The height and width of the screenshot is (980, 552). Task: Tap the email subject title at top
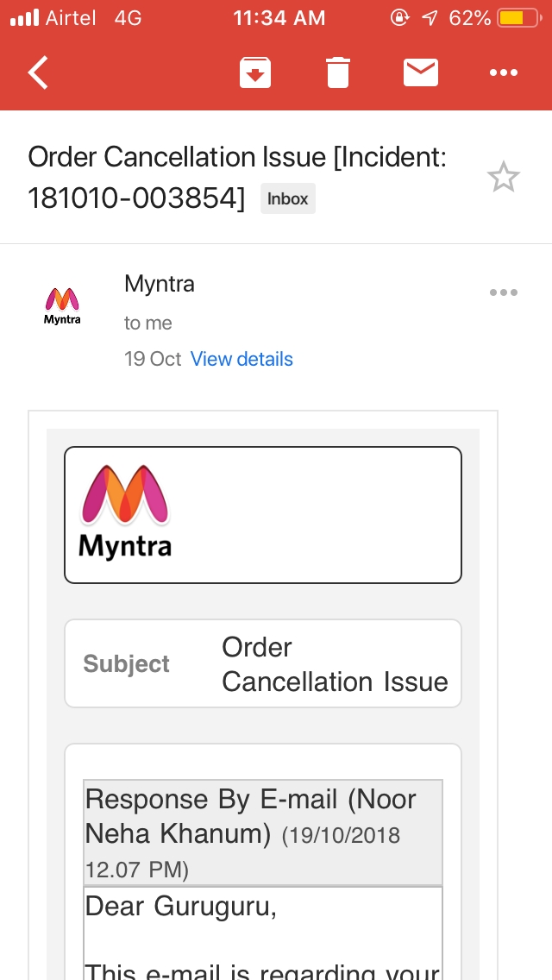[x=237, y=177]
